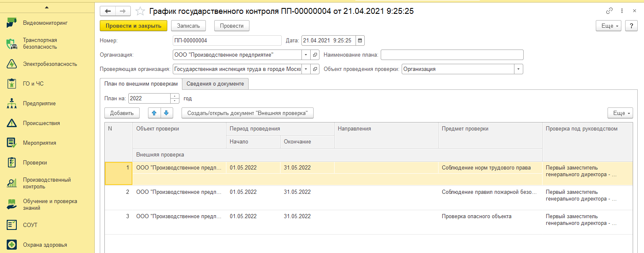Go back with the left arrow

108,11
